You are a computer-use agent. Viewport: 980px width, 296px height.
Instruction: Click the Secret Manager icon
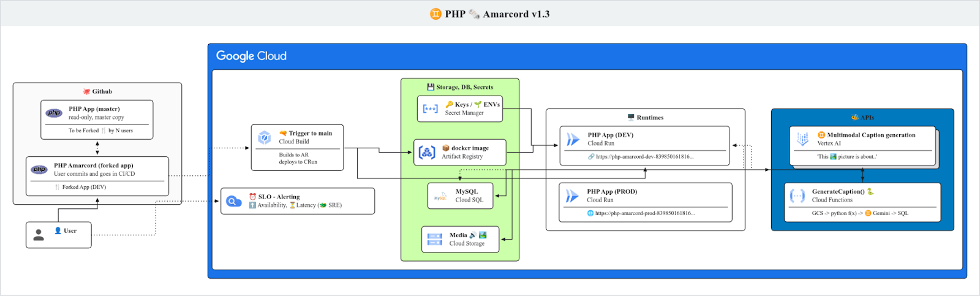pyautogui.click(x=431, y=109)
